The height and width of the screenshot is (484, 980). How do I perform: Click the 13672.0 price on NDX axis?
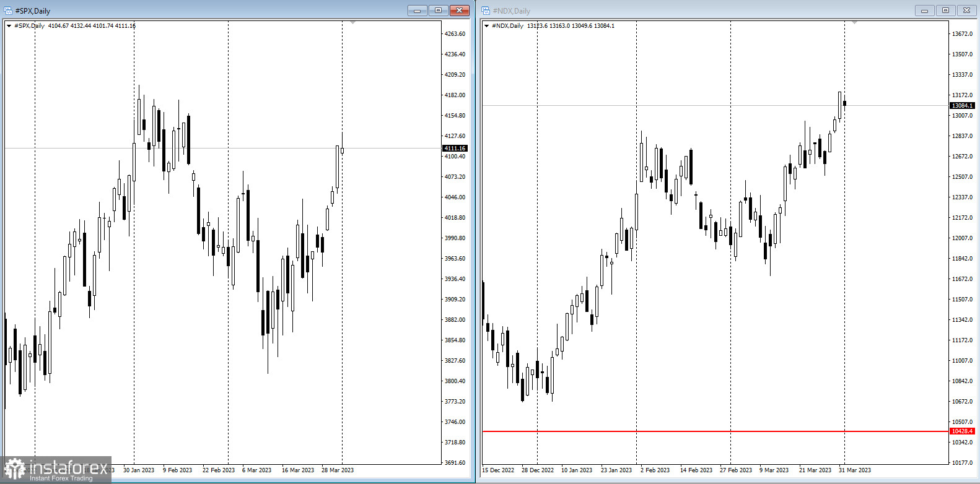pos(962,34)
